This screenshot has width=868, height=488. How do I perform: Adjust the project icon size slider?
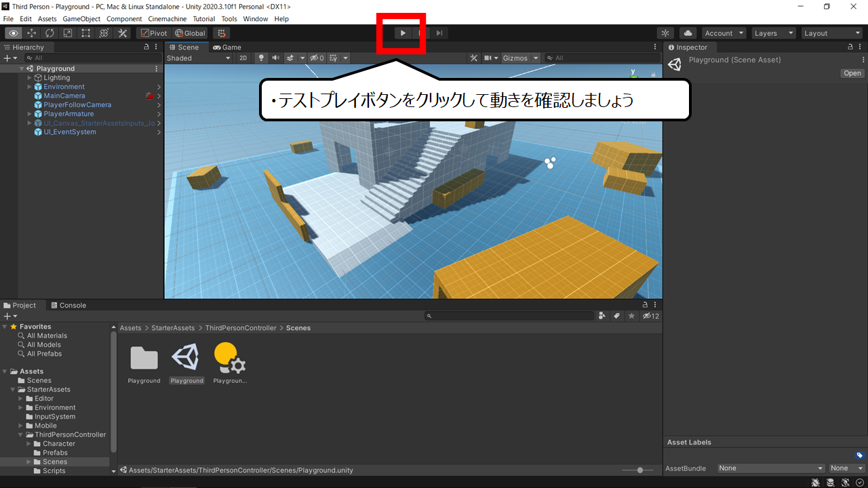tap(639, 470)
